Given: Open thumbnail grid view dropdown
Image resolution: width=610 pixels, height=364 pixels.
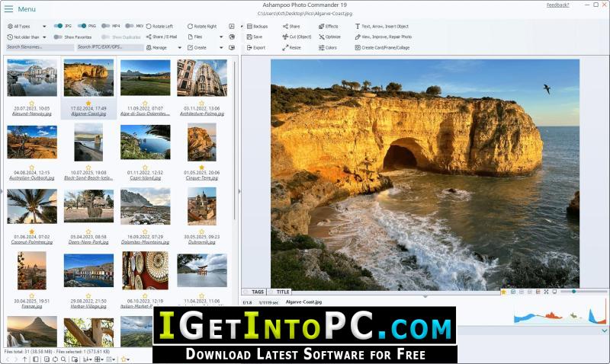Looking at the screenshot, I should click(99, 359).
